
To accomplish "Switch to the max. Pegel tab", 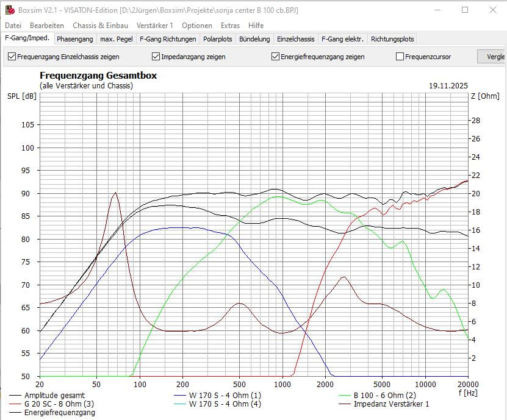I will (116, 39).
